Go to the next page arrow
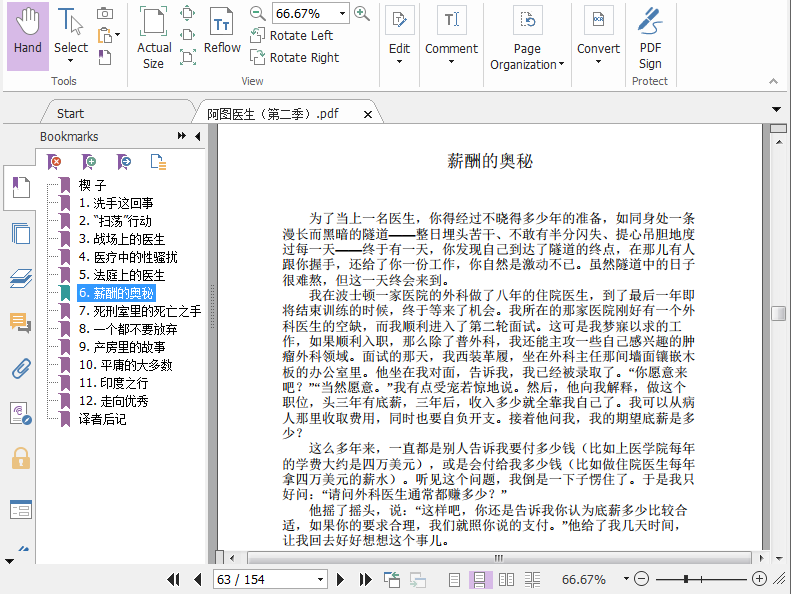This screenshot has width=791, height=594. [340, 579]
